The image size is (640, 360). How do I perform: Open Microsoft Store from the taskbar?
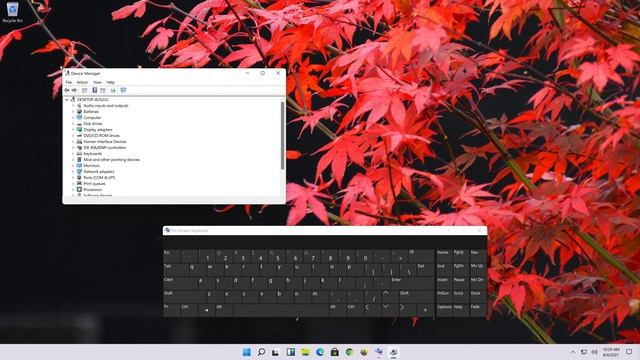(x=335, y=352)
